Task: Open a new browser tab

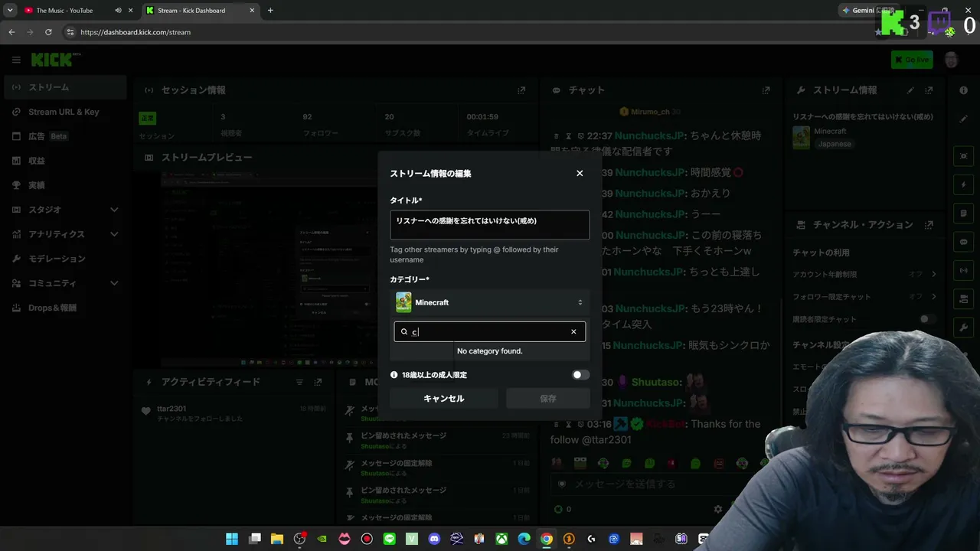Action: (x=270, y=11)
